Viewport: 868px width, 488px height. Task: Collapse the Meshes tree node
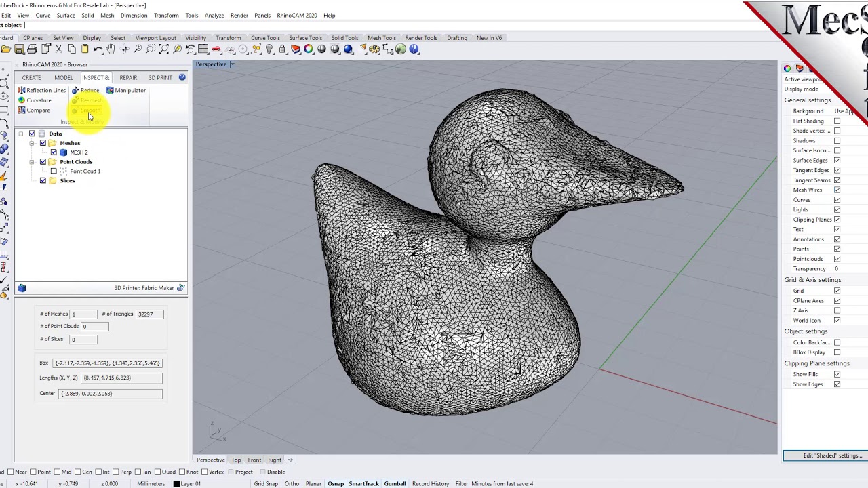click(x=32, y=143)
